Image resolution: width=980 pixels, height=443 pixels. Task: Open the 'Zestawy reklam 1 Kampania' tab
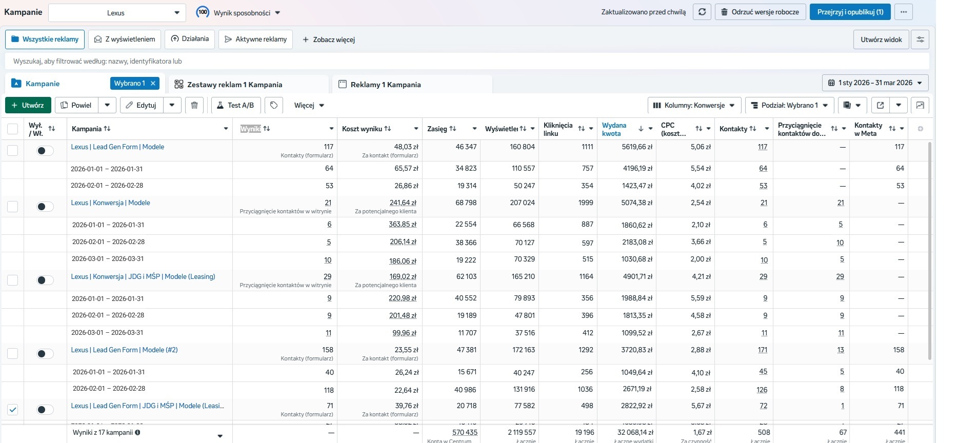[x=249, y=84]
